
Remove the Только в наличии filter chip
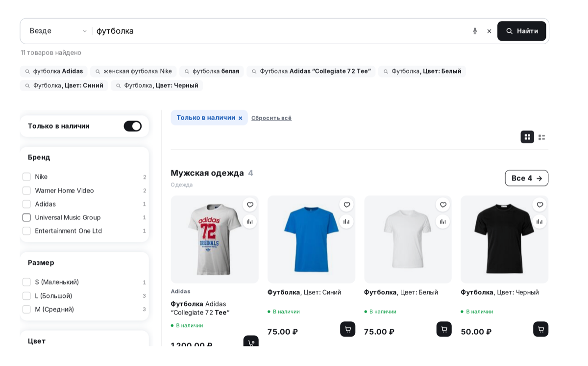coord(240,118)
